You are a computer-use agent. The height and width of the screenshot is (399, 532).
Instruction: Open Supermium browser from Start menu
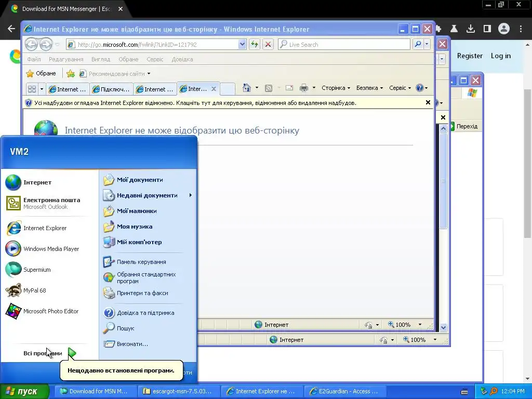[x=28, y=270]
